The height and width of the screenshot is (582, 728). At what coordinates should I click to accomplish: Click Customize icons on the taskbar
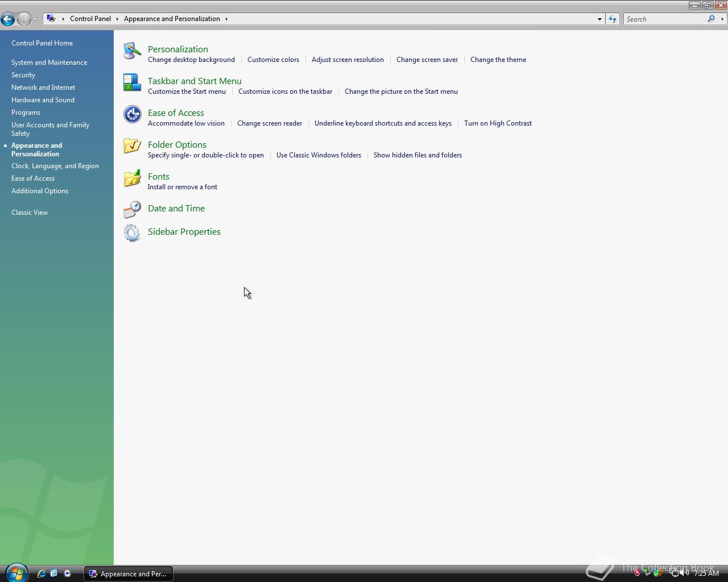(285, 92)
